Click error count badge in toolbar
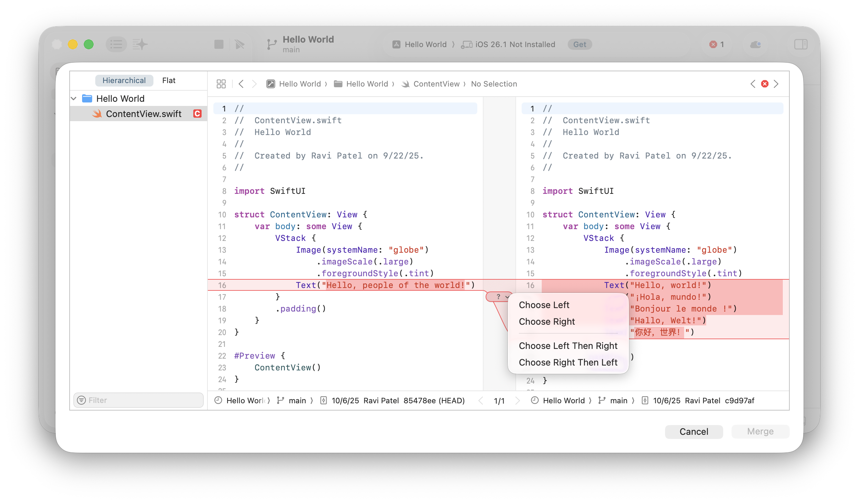Image resolution: width=859 pixels, height=504 pixels. pyautogui.click(x=717, y=44)
